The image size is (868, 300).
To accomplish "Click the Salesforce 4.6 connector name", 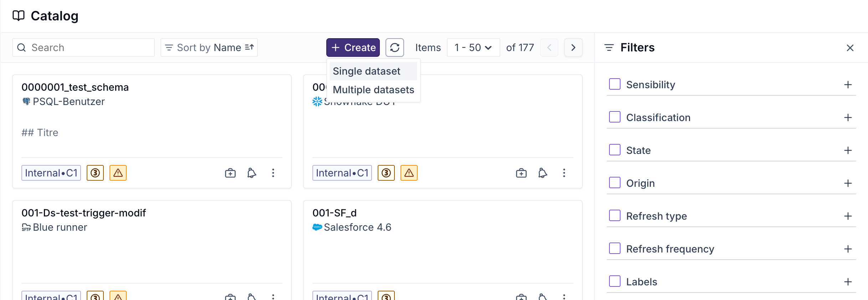I will pos(357,227).
